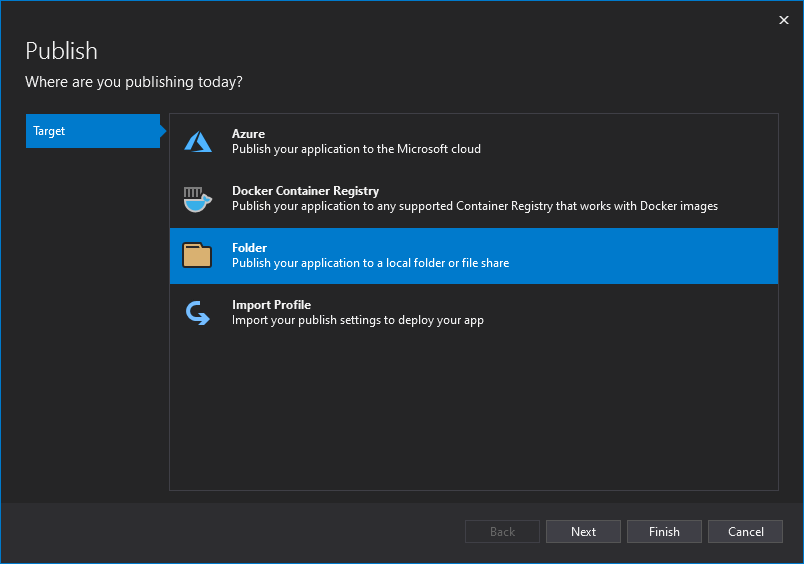Viewport: 804px width, 564px height.
Task: Click the Import Profile arrow icon
Action: 197,313
